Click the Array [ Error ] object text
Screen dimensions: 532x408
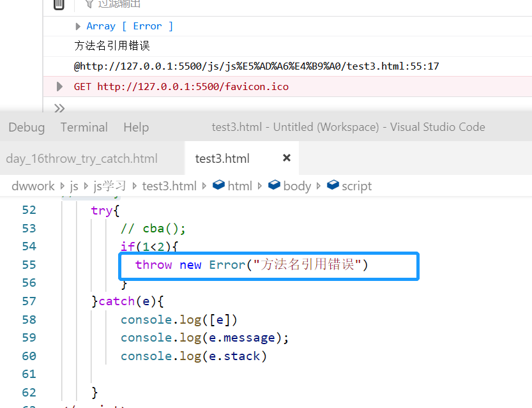130,26
